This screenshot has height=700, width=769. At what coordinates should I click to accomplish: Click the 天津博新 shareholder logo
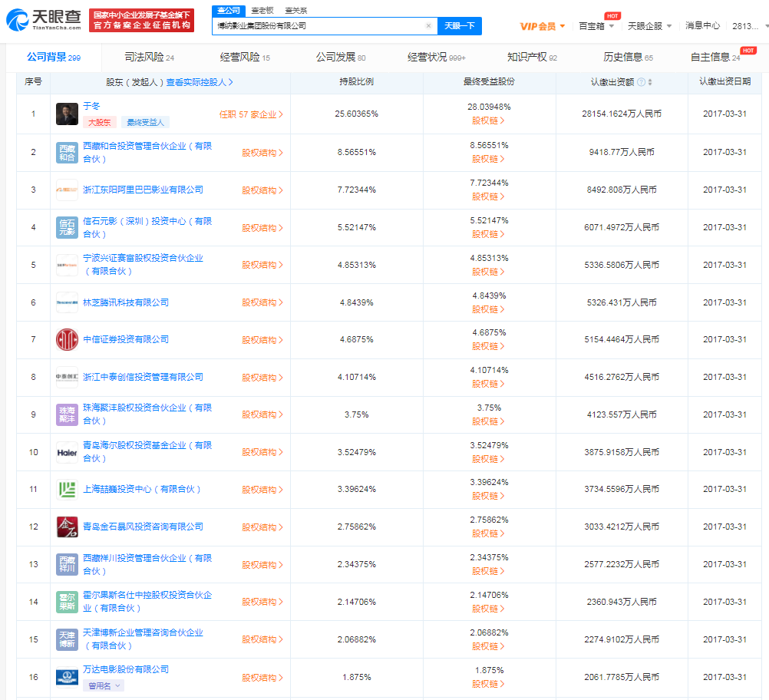(x=68, y=639)
